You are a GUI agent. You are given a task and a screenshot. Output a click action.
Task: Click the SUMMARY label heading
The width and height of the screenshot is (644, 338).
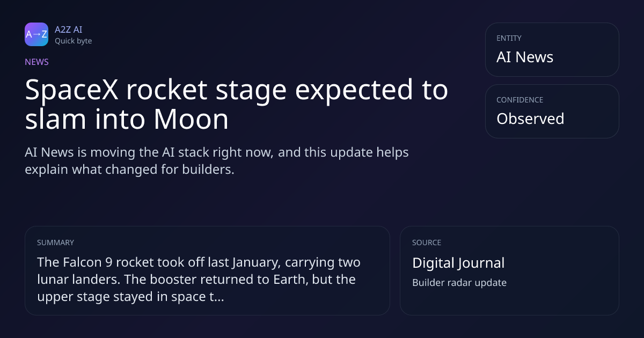[55, 243]
